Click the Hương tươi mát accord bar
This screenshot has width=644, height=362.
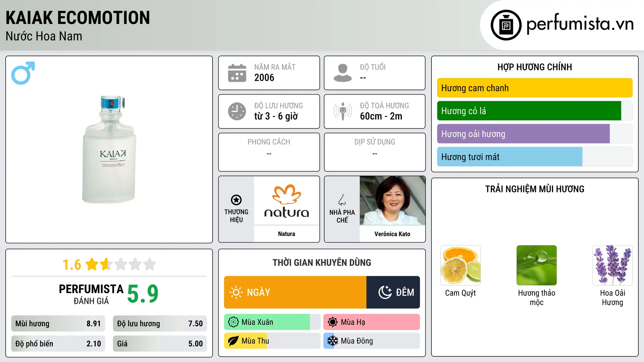tap(535, 157)
